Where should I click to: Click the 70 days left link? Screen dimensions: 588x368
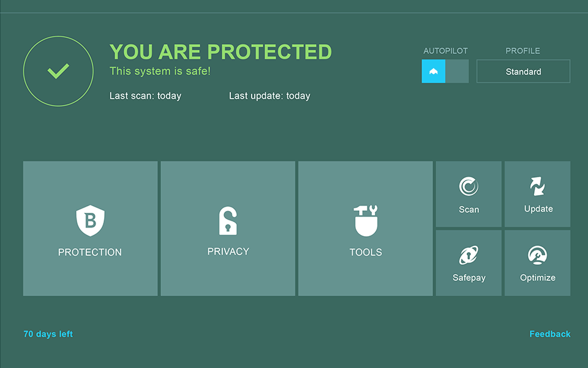click(48, 334)
